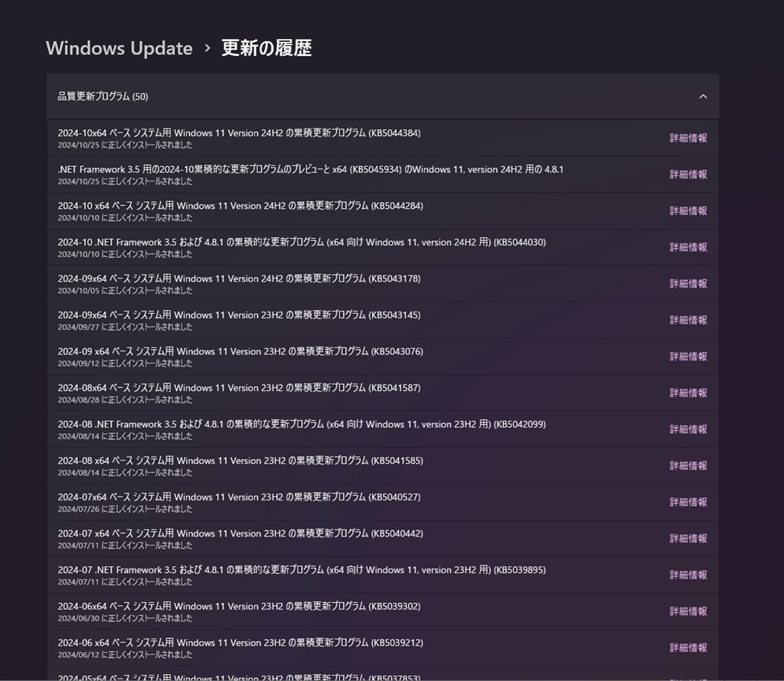784x681 pixels.
Task: Open 詳細情報 link for KB5044384
Action: [x=688, y=138]
